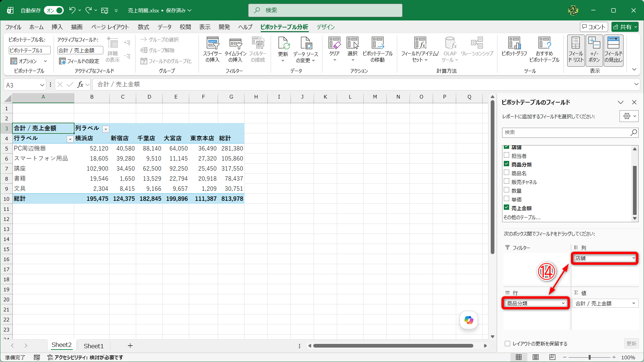Click the コメント button
This screenshot has height=362, width=644.
[594, 27]
